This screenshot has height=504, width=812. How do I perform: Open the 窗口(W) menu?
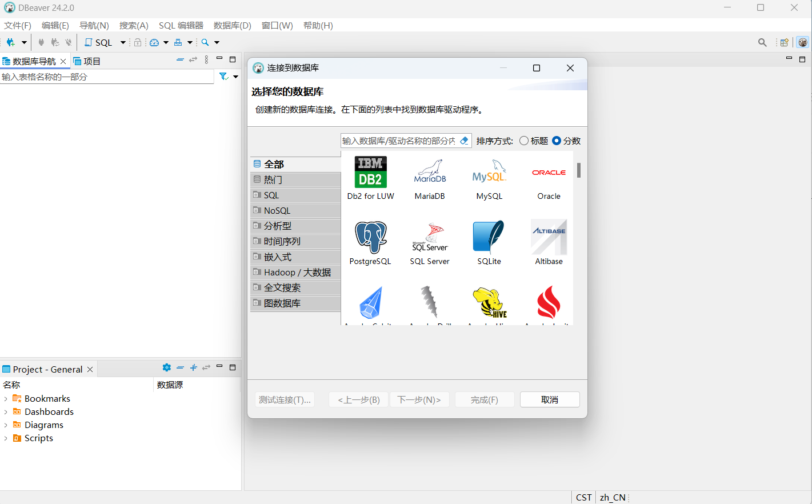tap(277, 26)
